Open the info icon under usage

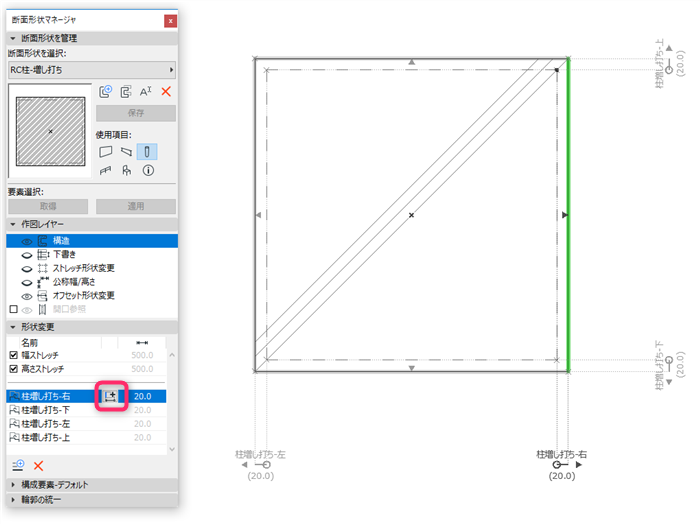coord(148,171)
